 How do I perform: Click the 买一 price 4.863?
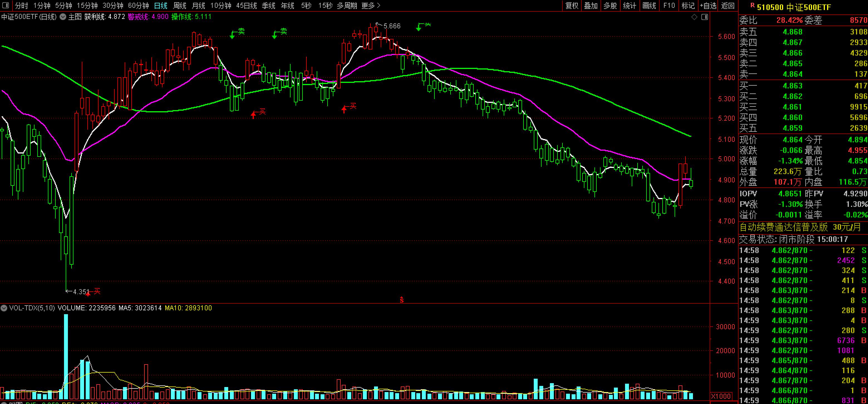793,86
